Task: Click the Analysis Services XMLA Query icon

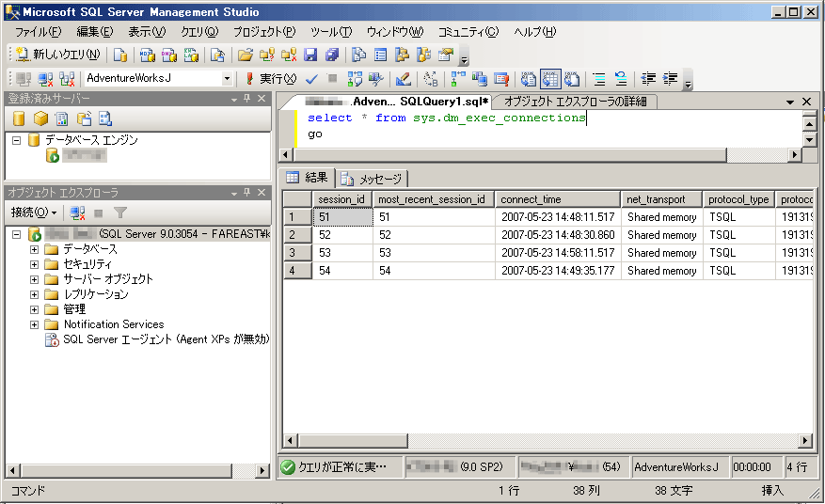Action: (191, 55)
